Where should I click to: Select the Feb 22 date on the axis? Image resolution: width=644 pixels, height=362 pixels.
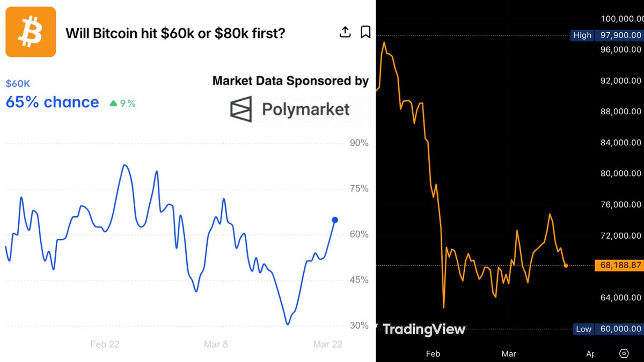click(105, 344)
